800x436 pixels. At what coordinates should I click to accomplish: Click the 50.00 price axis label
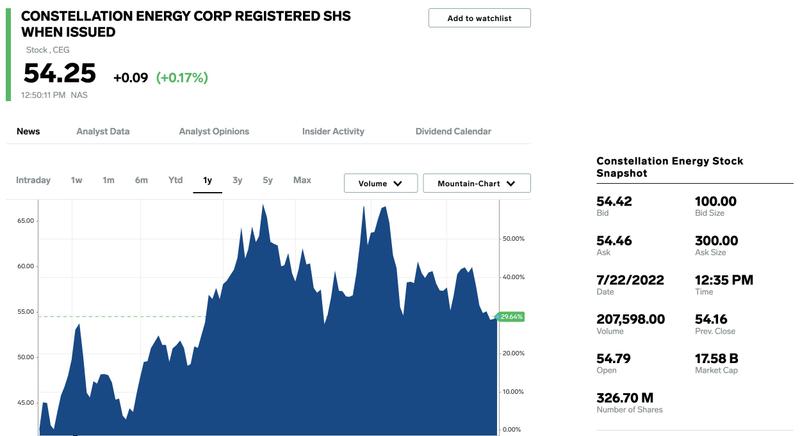tap(26, 357)
